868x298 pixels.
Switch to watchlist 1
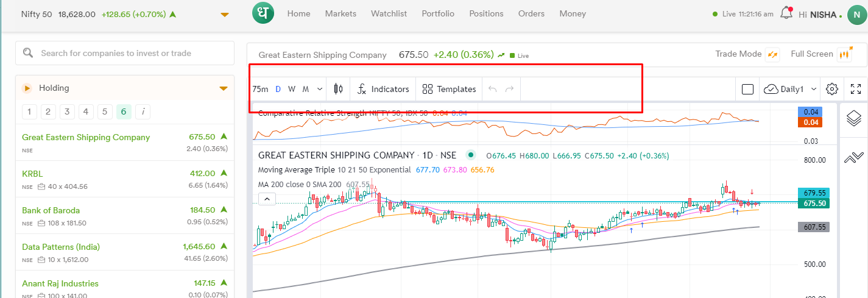(29, 112)
